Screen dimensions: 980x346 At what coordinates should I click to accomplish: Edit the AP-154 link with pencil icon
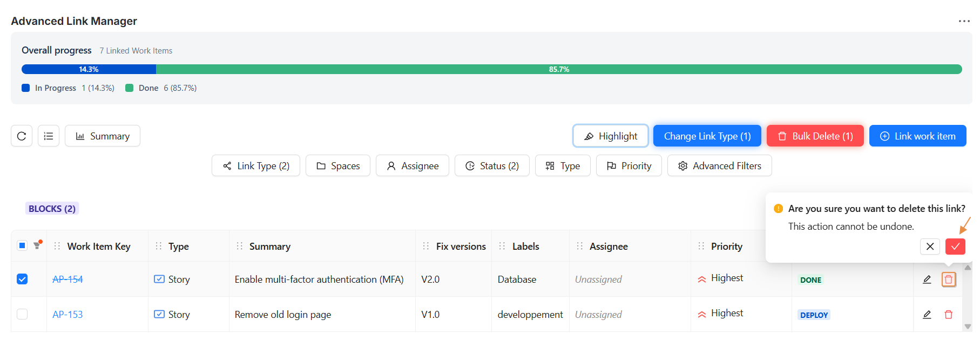point(927,280)
